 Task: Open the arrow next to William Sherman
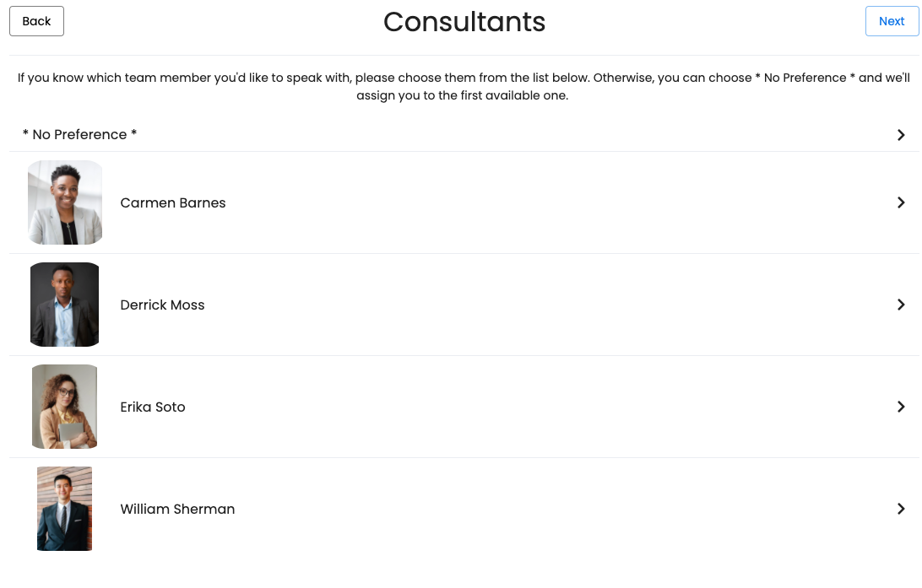901,509
